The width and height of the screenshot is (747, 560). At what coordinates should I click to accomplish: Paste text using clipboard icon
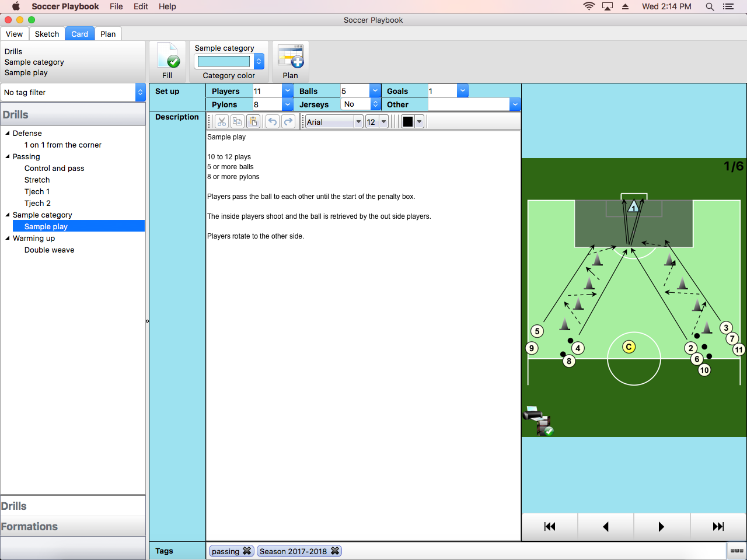point(253,121)
